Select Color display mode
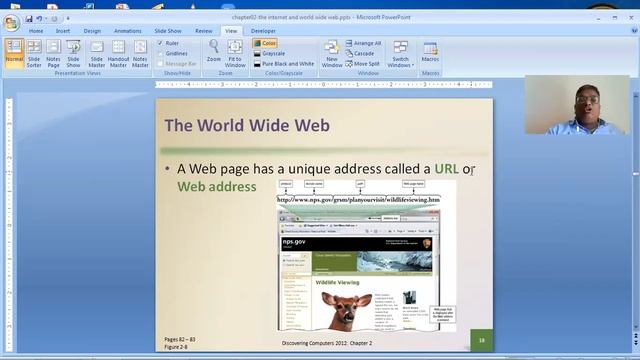 click(x=264, y=43)
